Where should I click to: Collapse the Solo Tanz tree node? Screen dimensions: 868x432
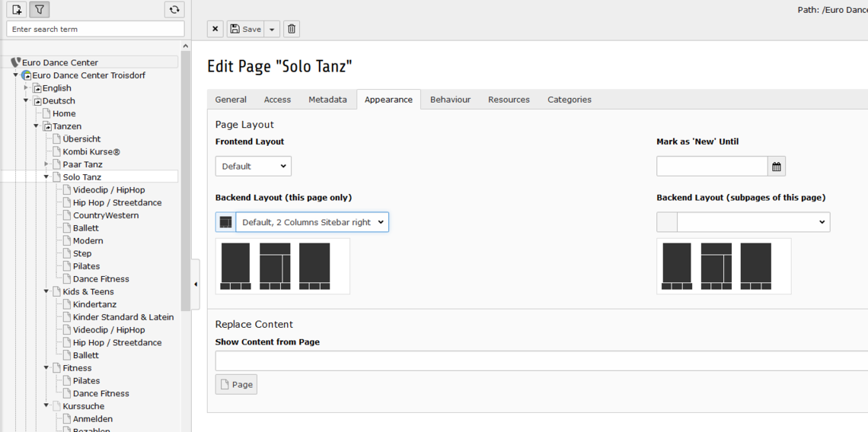pos(46,177)
